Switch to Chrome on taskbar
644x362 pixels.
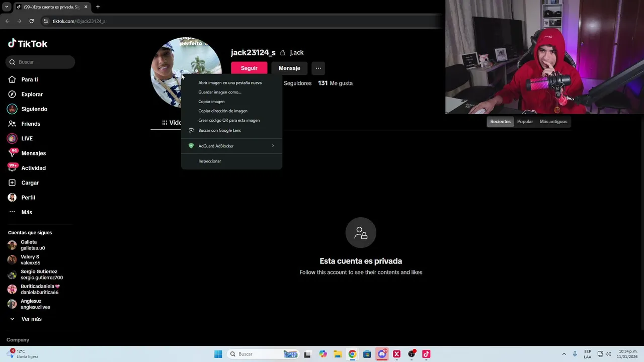click(x=352, y=354)
